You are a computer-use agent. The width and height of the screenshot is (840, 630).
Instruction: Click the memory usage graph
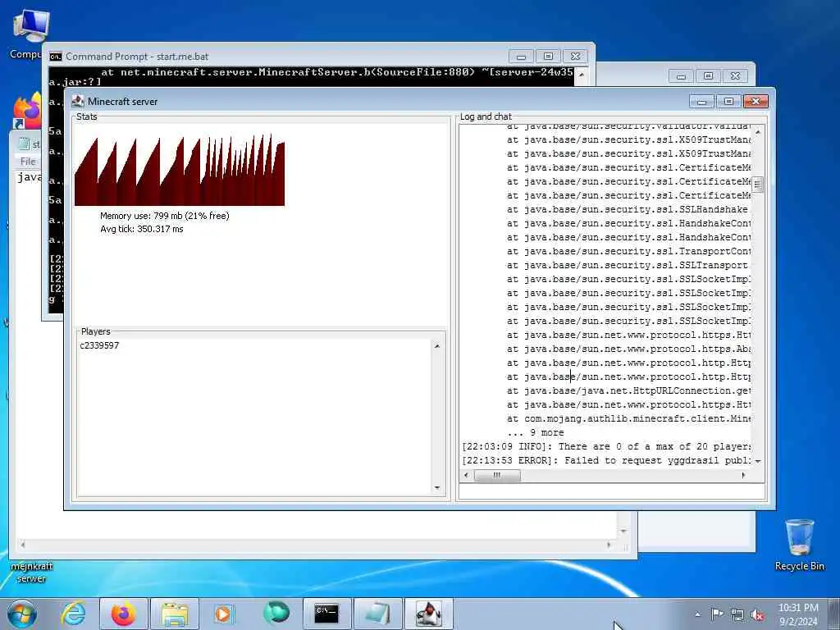point(180,170)
